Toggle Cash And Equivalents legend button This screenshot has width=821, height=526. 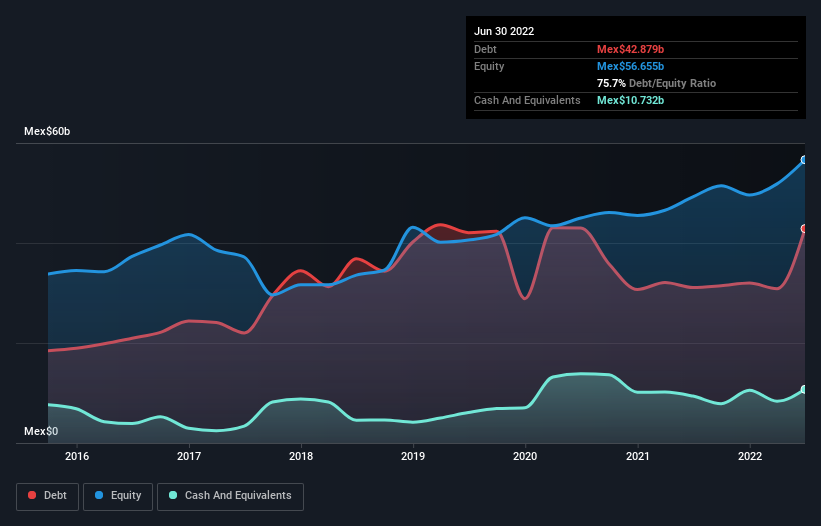230,496
